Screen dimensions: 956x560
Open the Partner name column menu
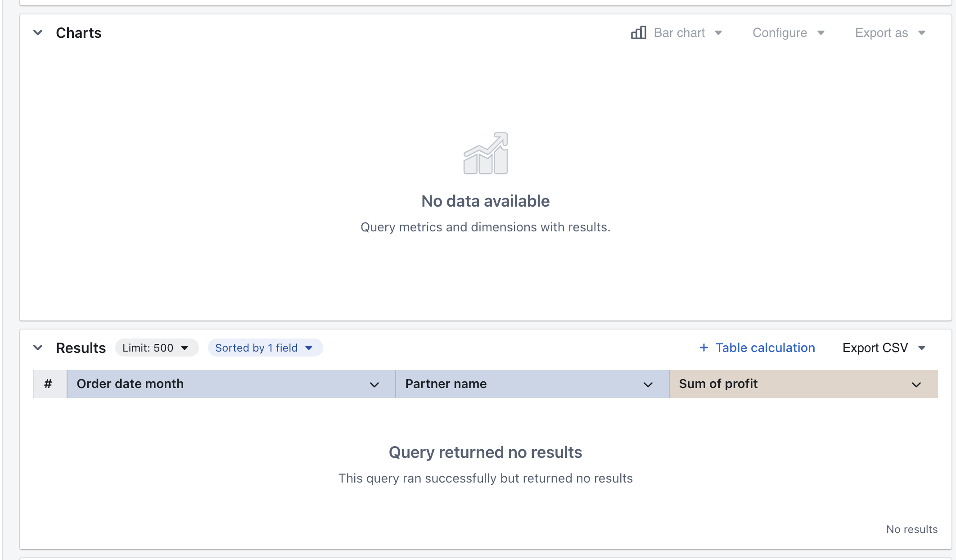648,385
